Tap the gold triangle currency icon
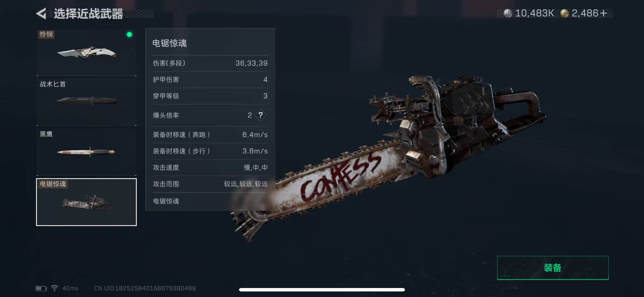The image size is (644, 297). 564,13
